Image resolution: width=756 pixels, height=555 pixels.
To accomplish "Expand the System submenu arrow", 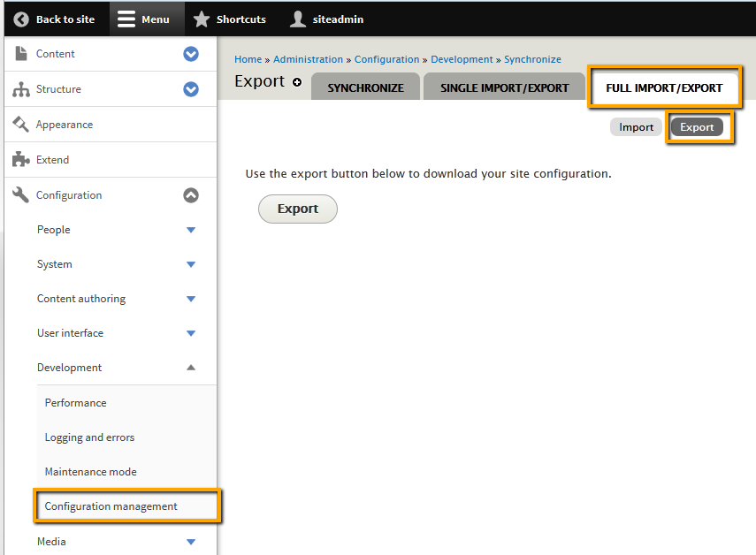I will [191, 264].
